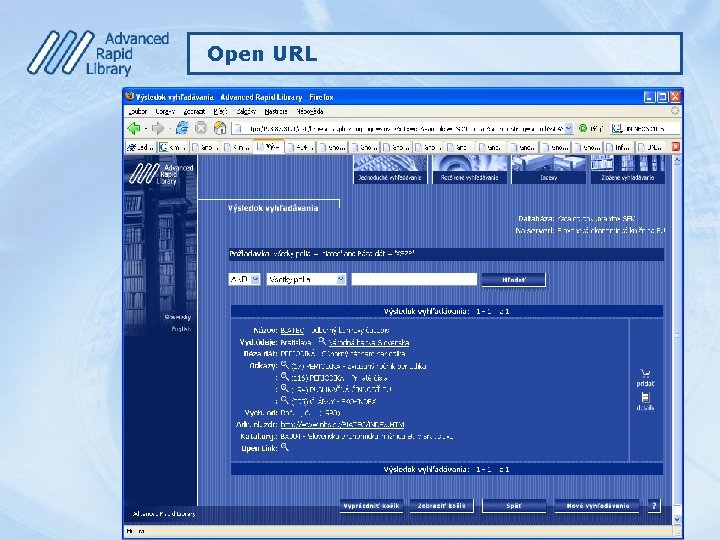Screen dimensions: 720x540
Task: Click the search engine icon in search box
Action: (x=617, y=128)
